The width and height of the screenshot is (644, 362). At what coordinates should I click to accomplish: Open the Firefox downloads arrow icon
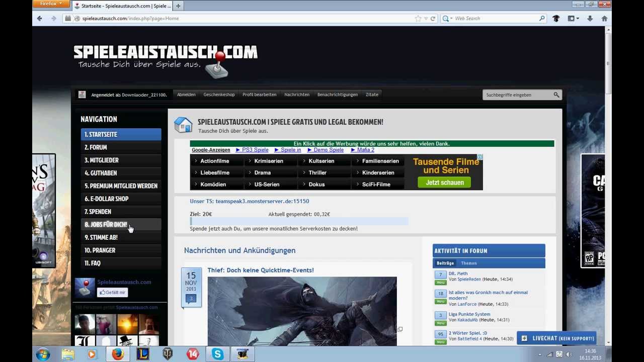(x=590, y=19)
